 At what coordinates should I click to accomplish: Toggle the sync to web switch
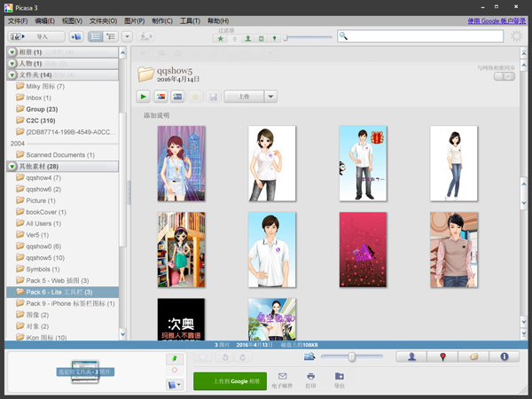point(505,76)
